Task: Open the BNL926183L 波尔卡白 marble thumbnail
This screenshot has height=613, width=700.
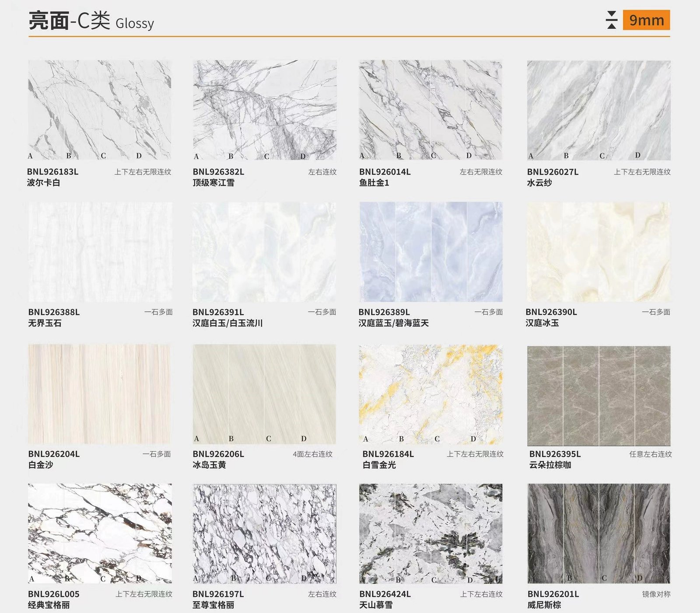Action: tap(100, 110)
